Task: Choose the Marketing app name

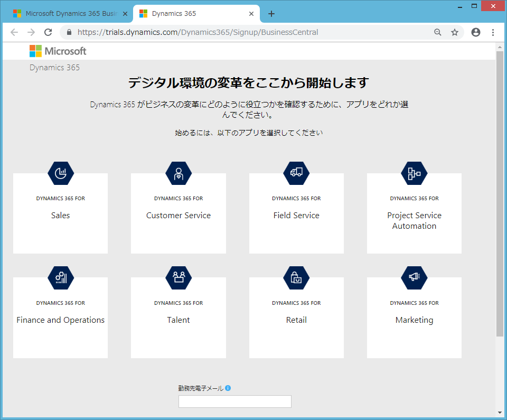Action: [414, 320]
